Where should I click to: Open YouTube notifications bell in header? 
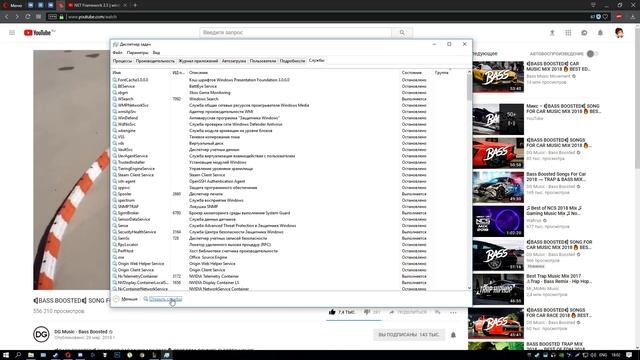coord(600,33)
